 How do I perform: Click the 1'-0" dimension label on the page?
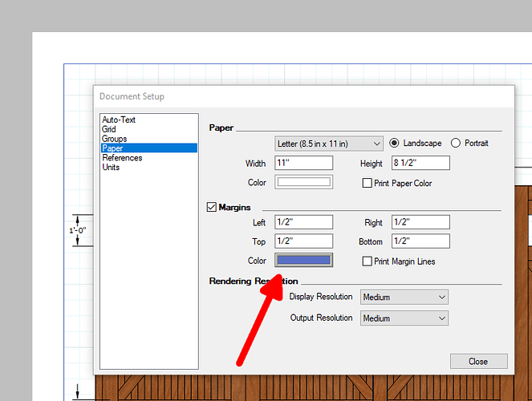[78, 230]
